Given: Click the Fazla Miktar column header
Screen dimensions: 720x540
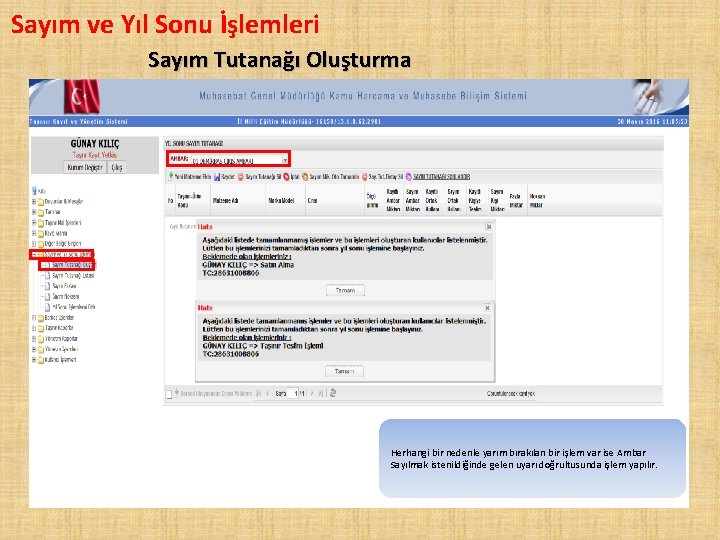Looking at the screenshot, I should coord(516,201).
